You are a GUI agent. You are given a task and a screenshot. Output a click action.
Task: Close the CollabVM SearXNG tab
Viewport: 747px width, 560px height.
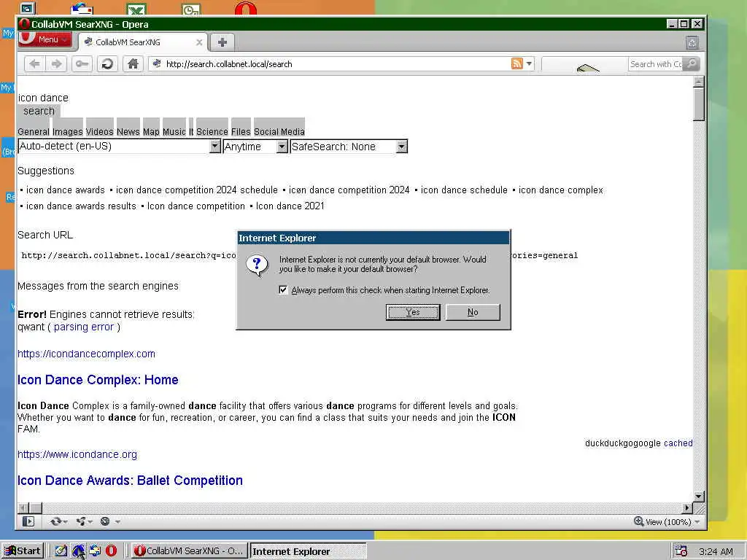click(x=199, y=42)
